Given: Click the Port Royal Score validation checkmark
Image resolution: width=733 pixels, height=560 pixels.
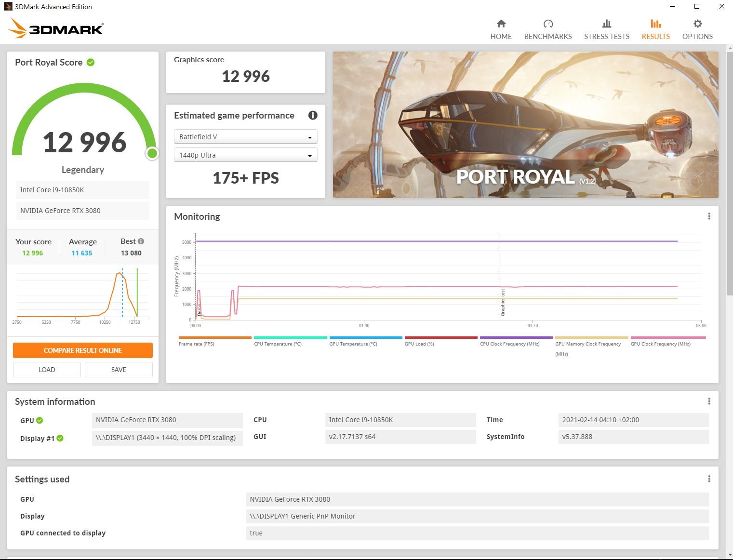Looking at the screenshot, I should pos(91,62).
